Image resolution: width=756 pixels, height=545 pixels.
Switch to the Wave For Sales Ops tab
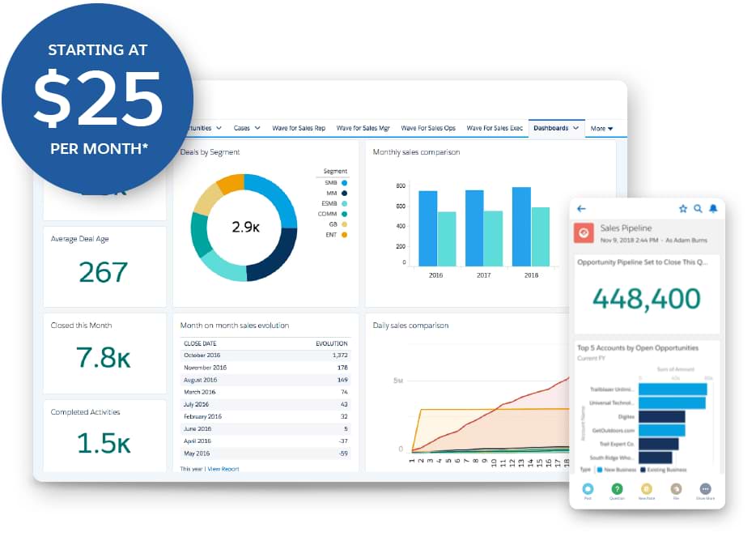click(428, 128)
